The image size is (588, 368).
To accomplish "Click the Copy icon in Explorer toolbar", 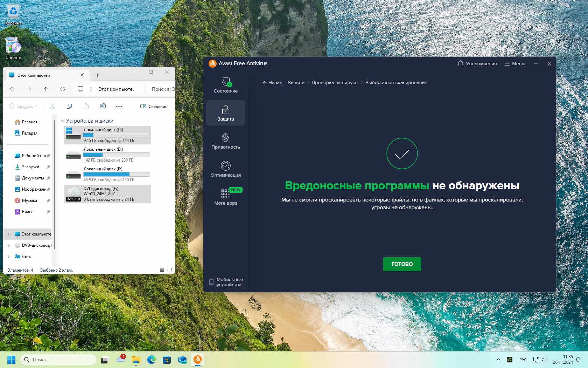I will tap(69, 106).
